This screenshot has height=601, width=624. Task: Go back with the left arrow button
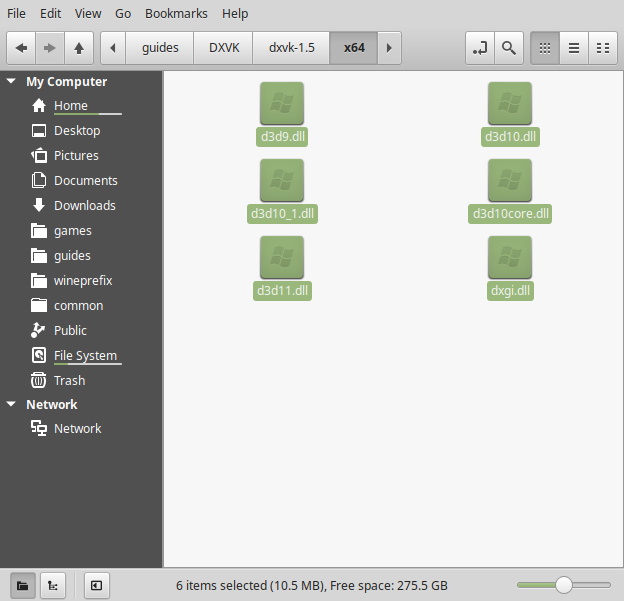pos(21,48)
